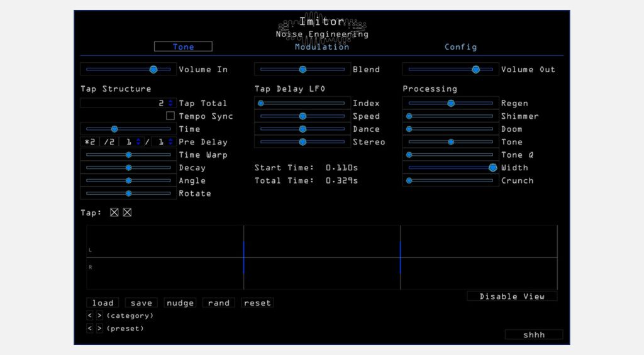The height and width of the screenshot is (355, 644).
Task: Click the Index slider
Action: [x=303, y=103]
